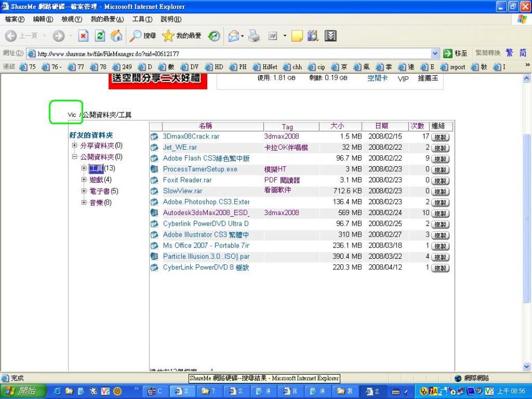Open the 我的最愛 favorites star button

pos(181,36)
